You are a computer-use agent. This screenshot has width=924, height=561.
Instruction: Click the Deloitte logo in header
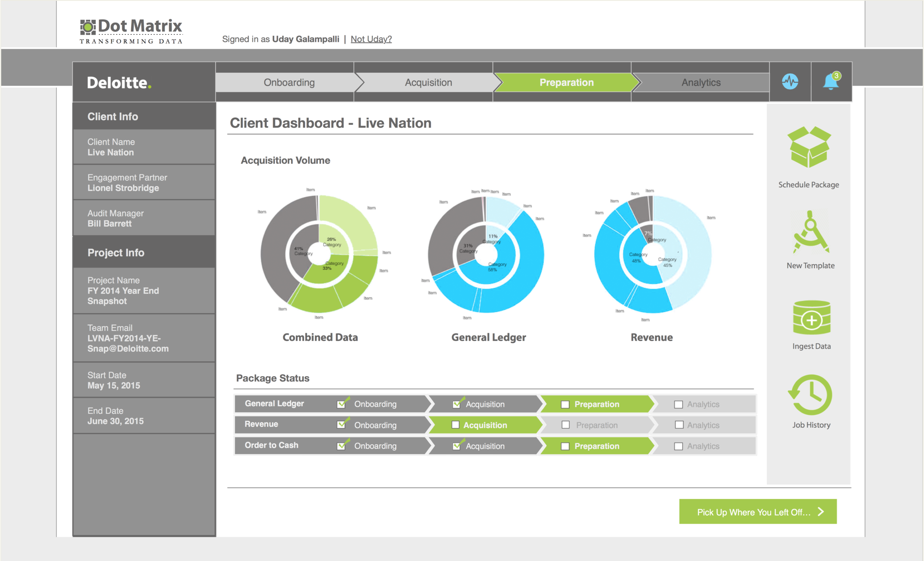click(119, 83)
